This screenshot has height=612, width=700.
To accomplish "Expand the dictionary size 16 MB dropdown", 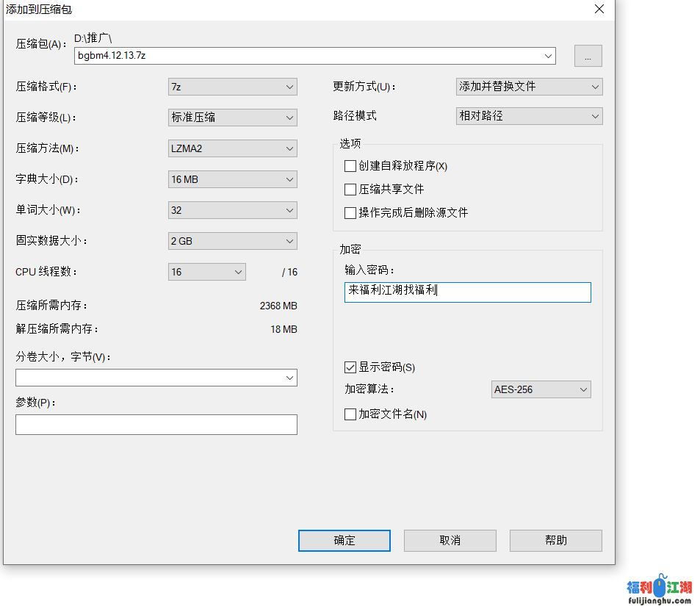I will 232,179.
